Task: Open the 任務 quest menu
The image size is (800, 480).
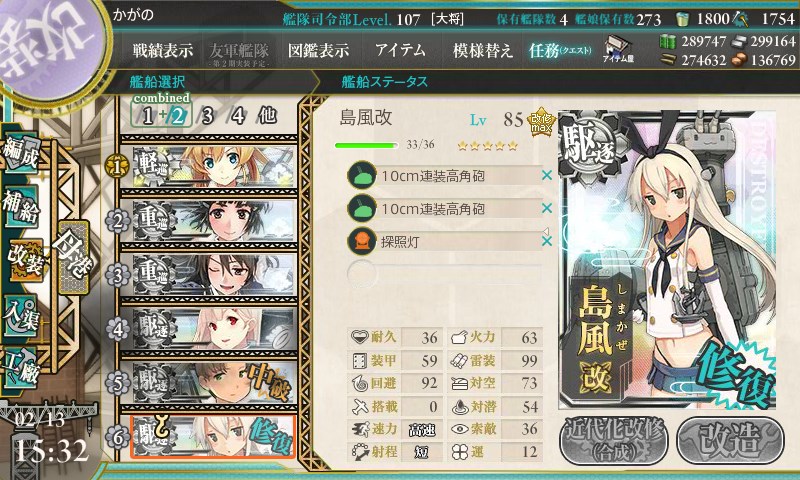Action: [560, 50]
